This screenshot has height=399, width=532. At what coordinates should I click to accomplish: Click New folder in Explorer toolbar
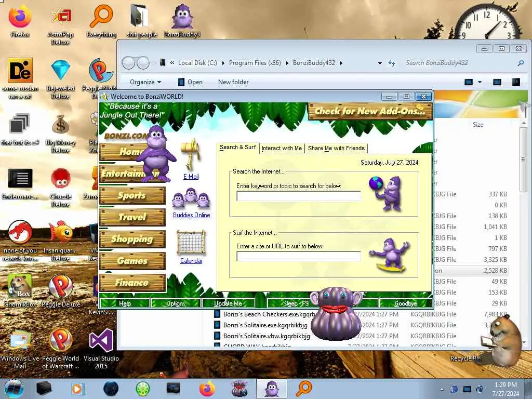[233, 82]
